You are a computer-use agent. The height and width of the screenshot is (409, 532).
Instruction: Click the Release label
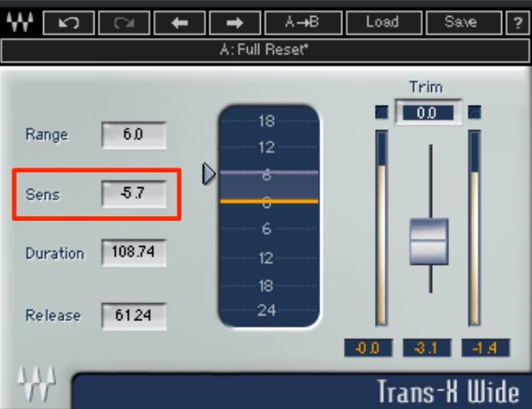coord(53,315)
